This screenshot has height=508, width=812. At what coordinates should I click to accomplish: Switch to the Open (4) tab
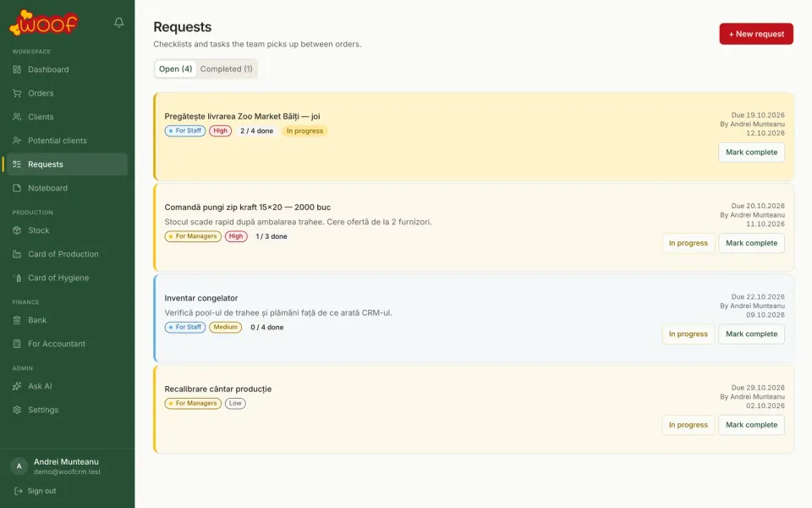[176, 69]
